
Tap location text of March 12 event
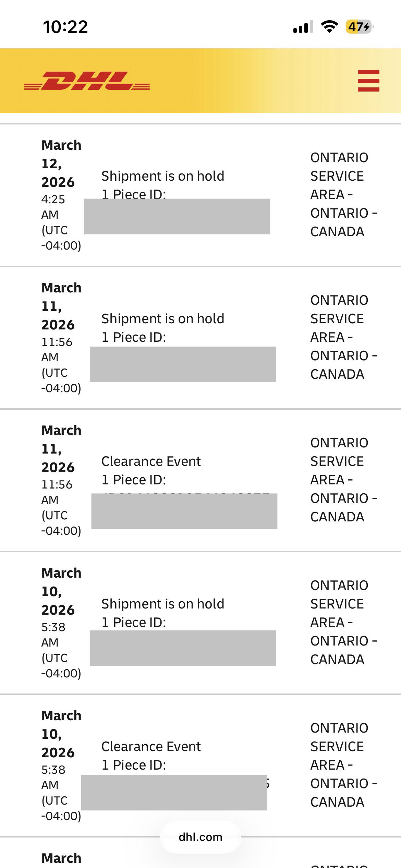coord(343,195)
